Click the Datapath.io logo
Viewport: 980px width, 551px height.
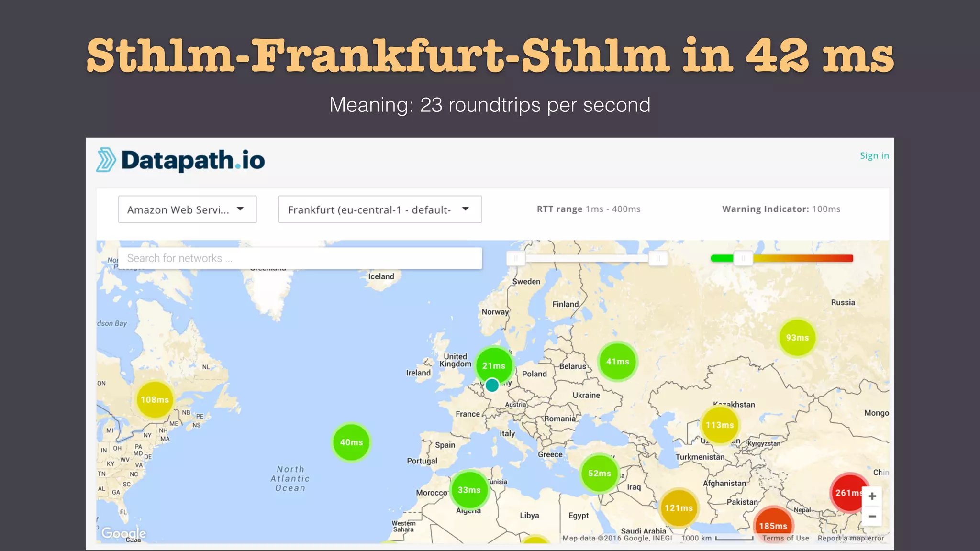[180, 160]
